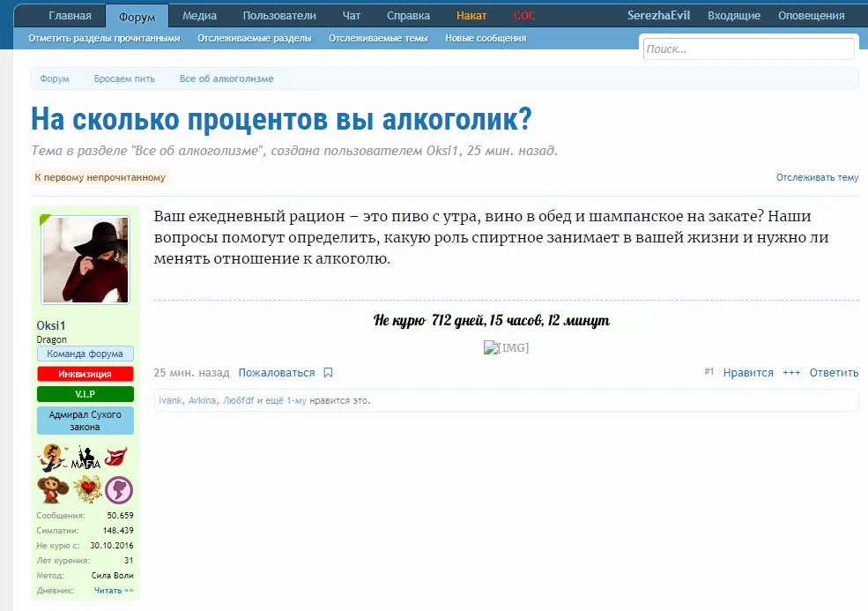
Task: Click the Команда форума badge
Action: [x=85, y=353]
